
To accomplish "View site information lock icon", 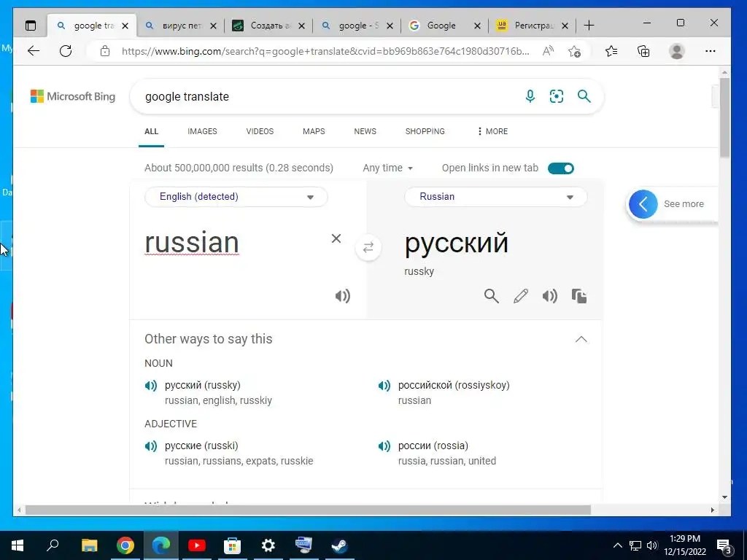I will click(105, 51).
